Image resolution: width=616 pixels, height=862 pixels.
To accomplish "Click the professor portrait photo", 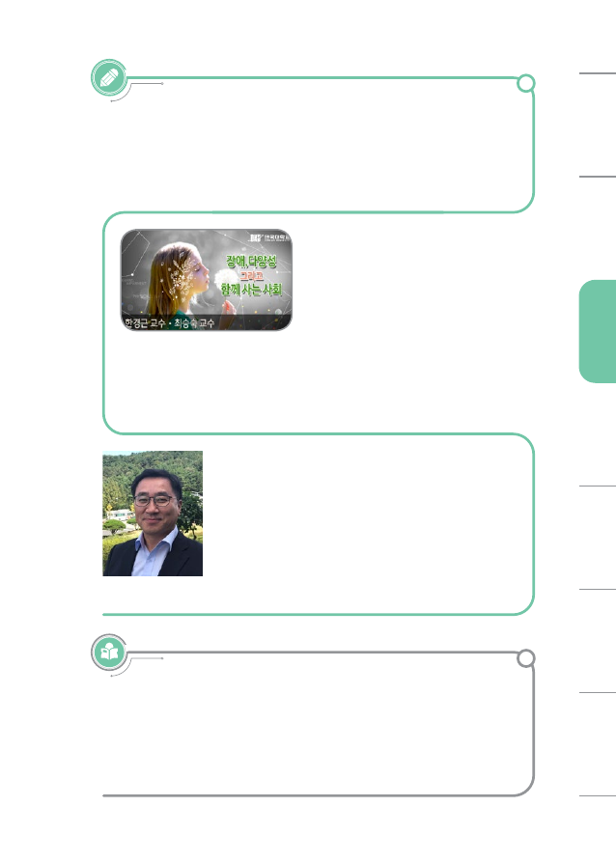I will coord(153,514).
